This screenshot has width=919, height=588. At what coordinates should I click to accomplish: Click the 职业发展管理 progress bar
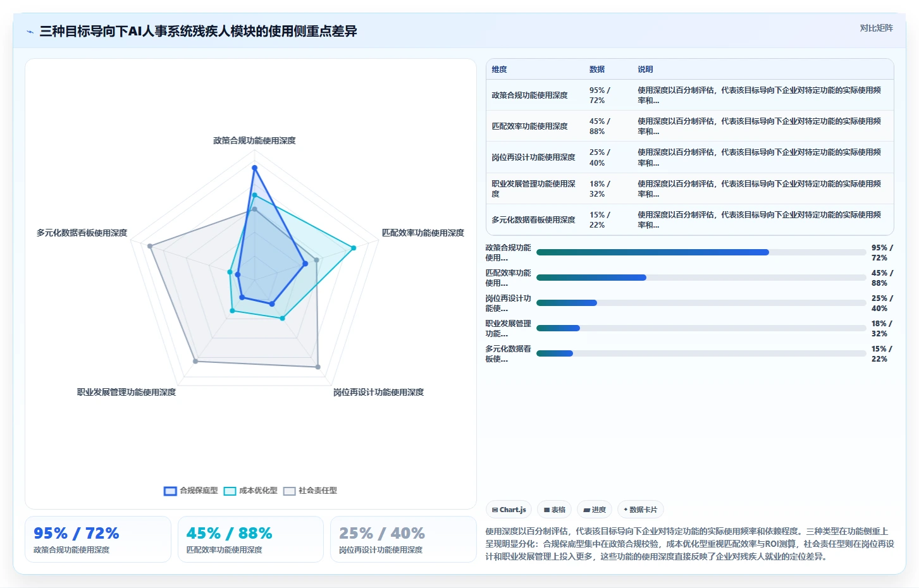click(x=701, y=328)
